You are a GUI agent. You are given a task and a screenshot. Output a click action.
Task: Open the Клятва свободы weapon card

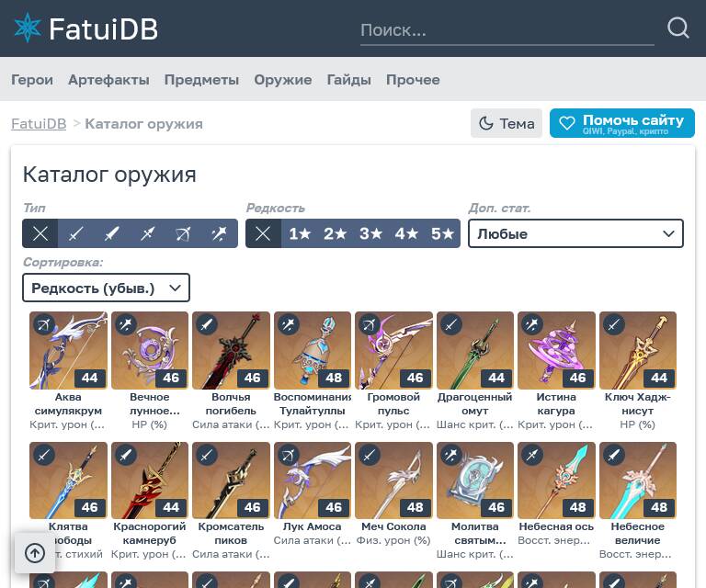[68, 501]
